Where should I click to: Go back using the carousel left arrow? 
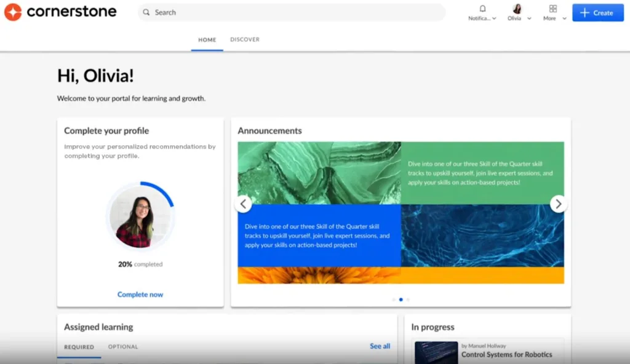(x=243, y=204)
